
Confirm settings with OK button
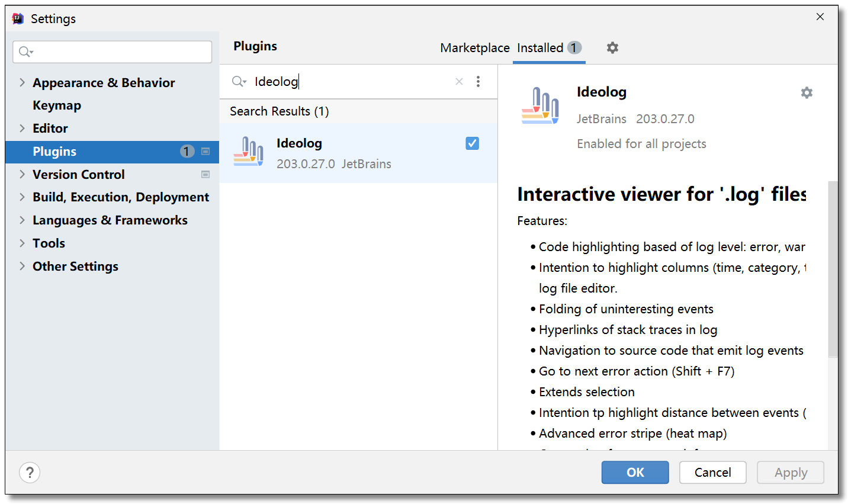pos(635,473)
